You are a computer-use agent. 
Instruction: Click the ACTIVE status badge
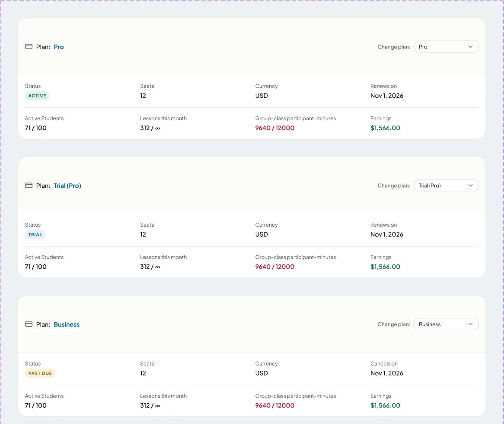(37, 96)
